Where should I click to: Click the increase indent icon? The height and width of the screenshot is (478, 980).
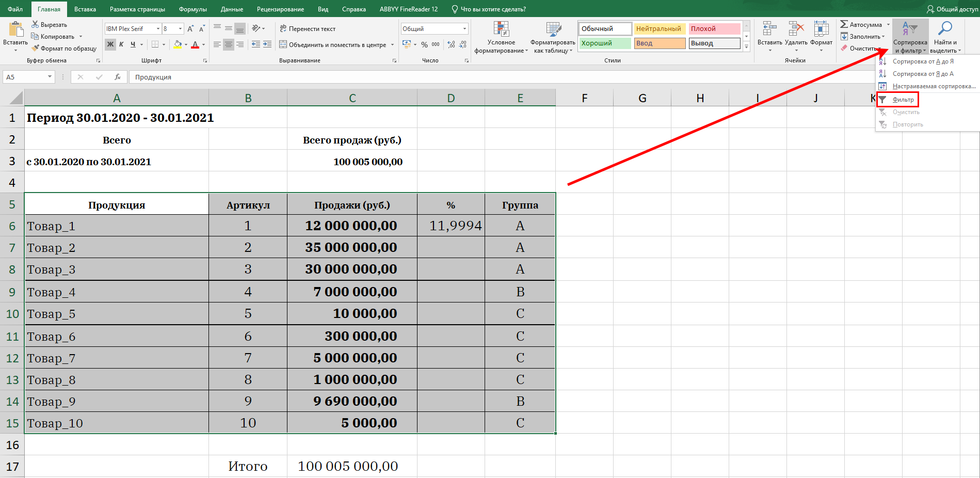click(267, 45)
